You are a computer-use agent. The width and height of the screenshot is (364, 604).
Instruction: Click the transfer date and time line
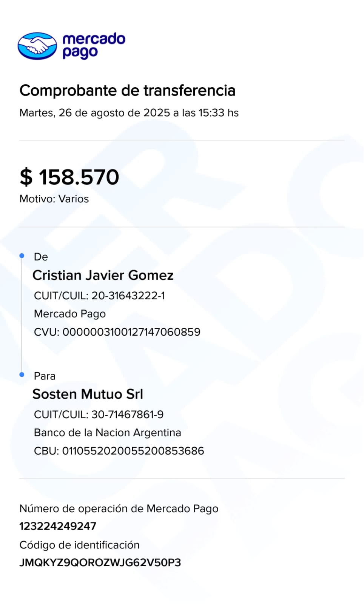pyautogui.click(x=129, y=113)
